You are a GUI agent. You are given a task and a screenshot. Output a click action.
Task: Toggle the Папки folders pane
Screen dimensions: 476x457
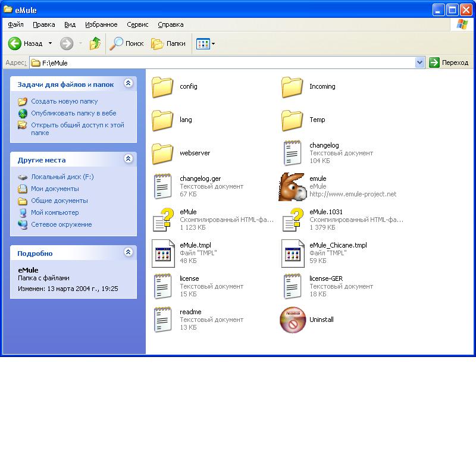pos(168,43)
